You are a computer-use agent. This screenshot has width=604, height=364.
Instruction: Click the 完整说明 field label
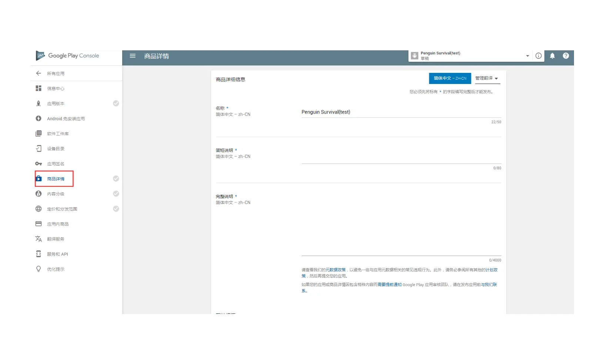(224, 196)
